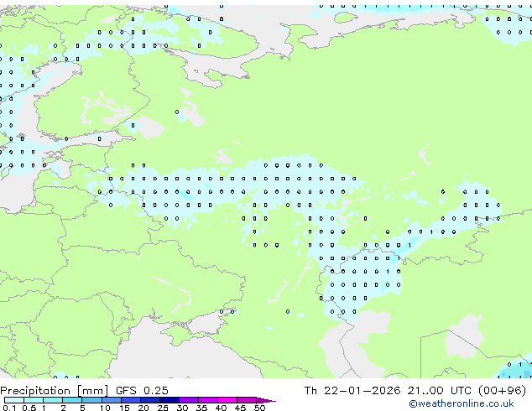
Task: Open the weatheronline.co.uk copyright link
Action: pyautogui.click(x=462, y=403)
